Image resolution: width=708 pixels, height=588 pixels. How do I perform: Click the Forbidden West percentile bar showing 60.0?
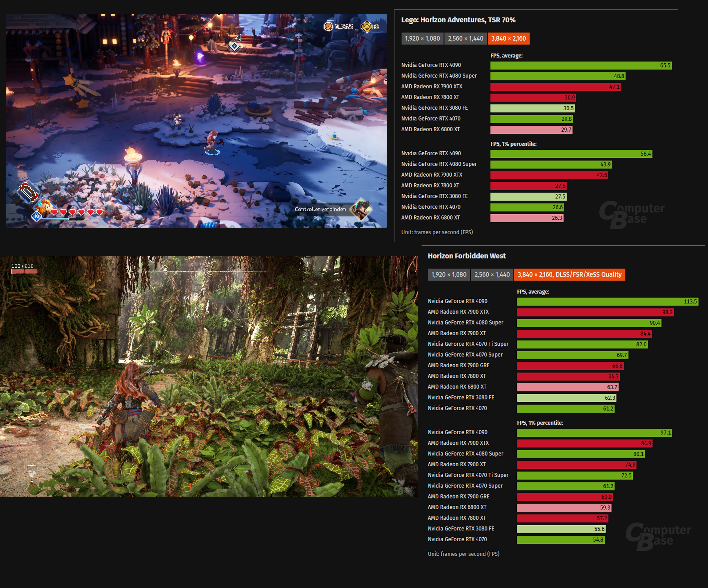point(565,497)
